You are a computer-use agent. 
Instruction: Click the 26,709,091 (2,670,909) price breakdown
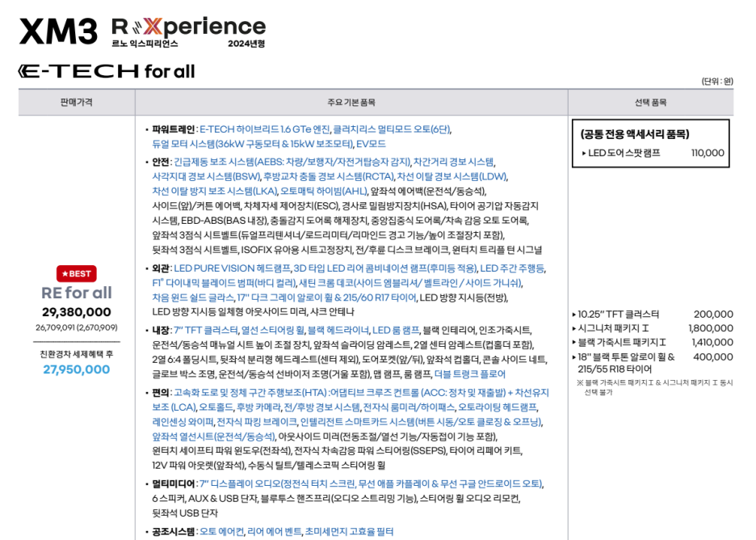76,327
